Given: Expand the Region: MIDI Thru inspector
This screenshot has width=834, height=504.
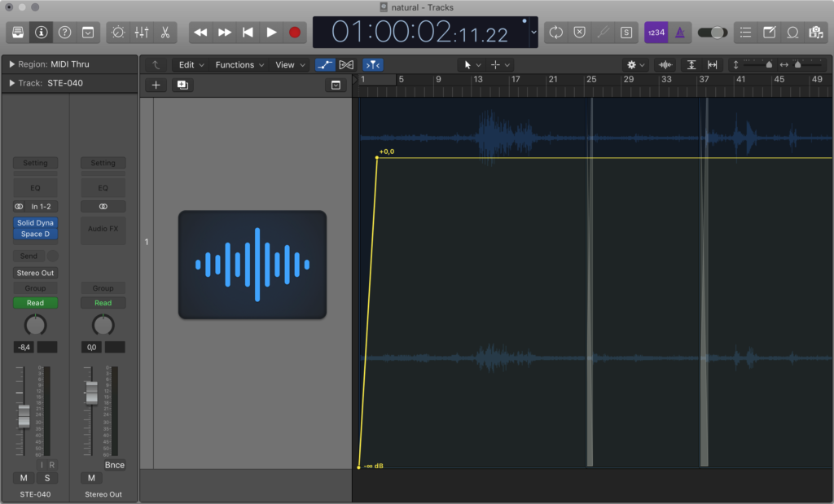Looking at the screenshot, I should click(x=12, y=64).
